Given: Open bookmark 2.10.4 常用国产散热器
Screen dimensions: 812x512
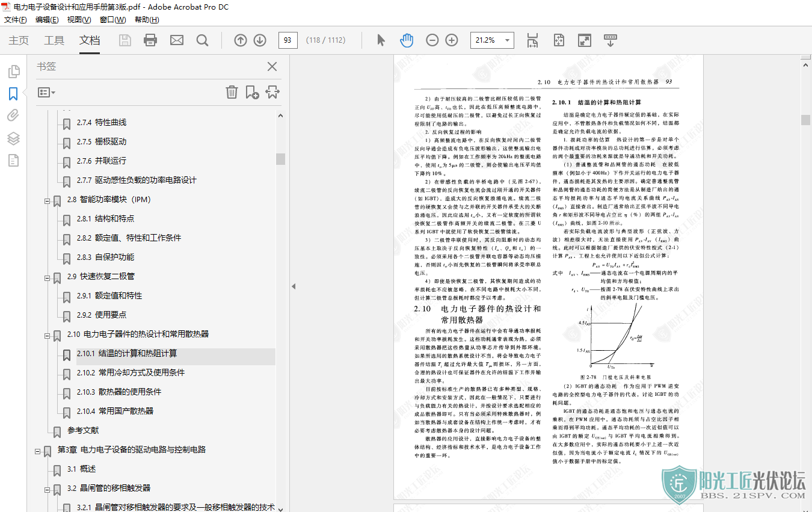Looking at the screenshot, I should coord(115,411).
